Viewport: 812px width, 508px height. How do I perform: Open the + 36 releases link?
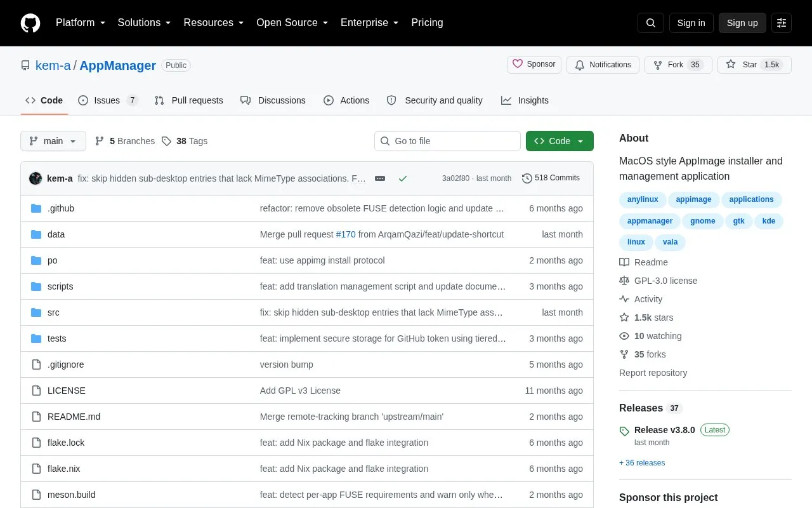pos(642,463)
